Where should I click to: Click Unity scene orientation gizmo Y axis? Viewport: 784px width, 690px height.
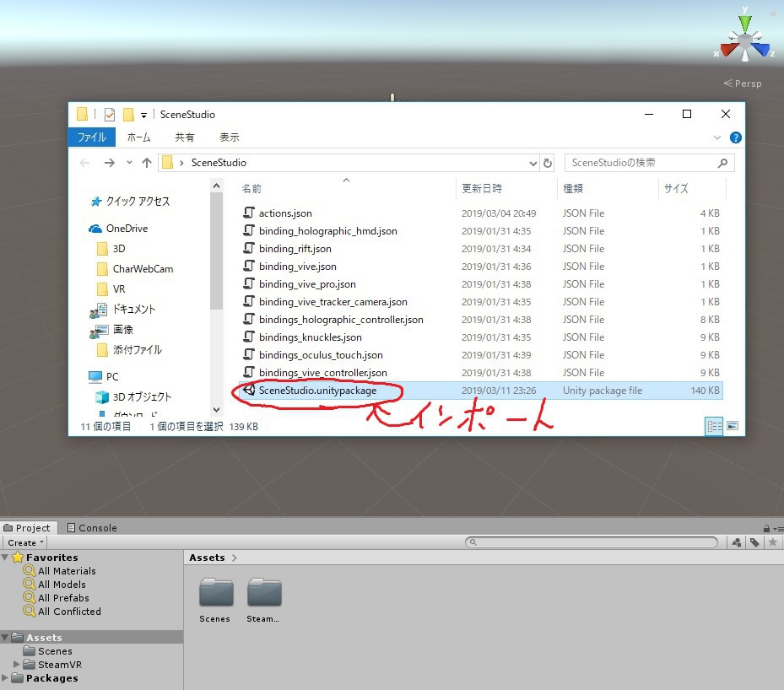coord(745,23)
